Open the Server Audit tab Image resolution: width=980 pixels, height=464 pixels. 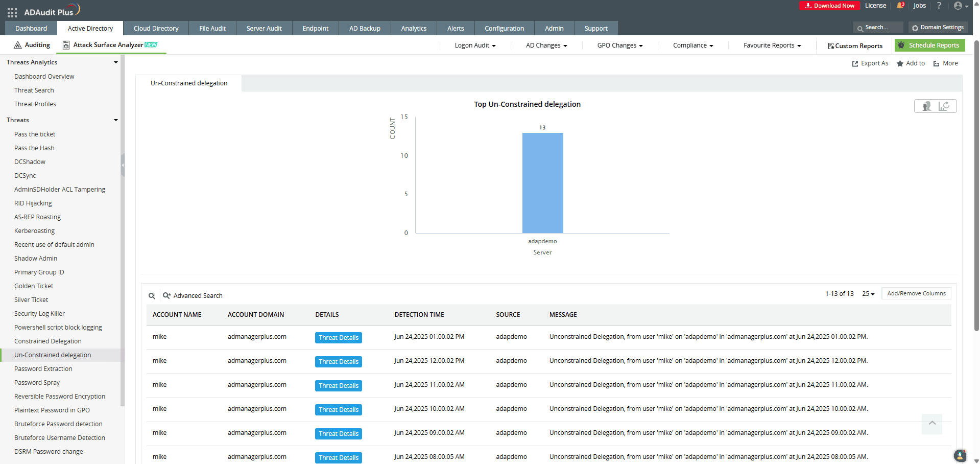(264, 28)
